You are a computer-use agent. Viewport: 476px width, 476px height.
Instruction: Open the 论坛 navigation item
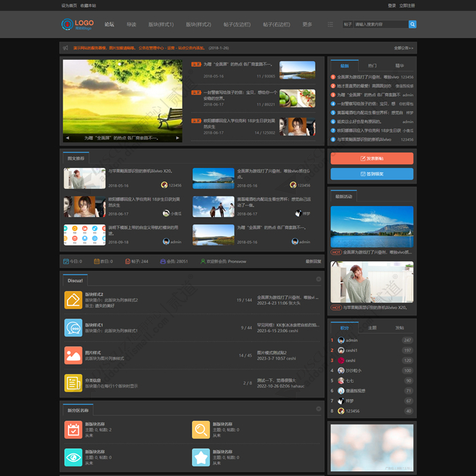pos(109,24)
